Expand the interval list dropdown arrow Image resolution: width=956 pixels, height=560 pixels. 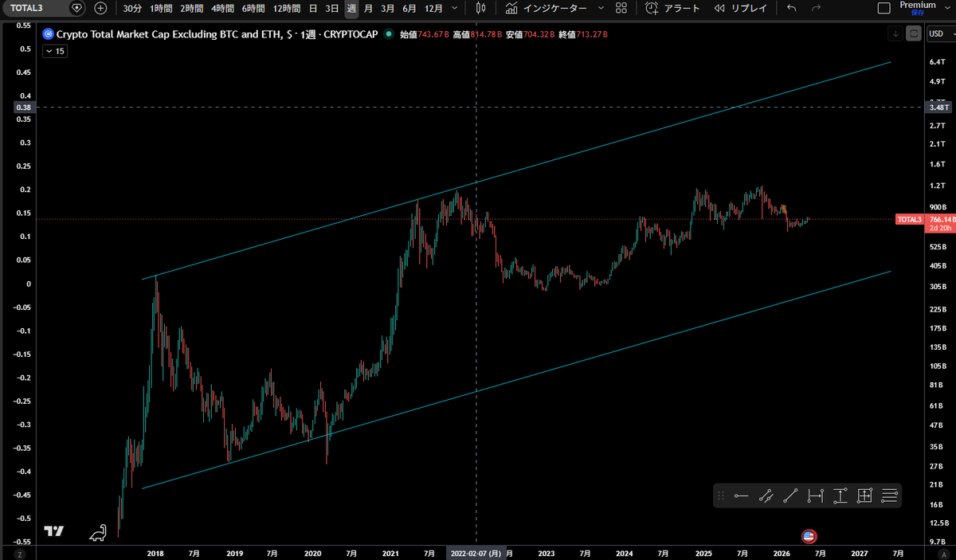(x=454, y=8)
